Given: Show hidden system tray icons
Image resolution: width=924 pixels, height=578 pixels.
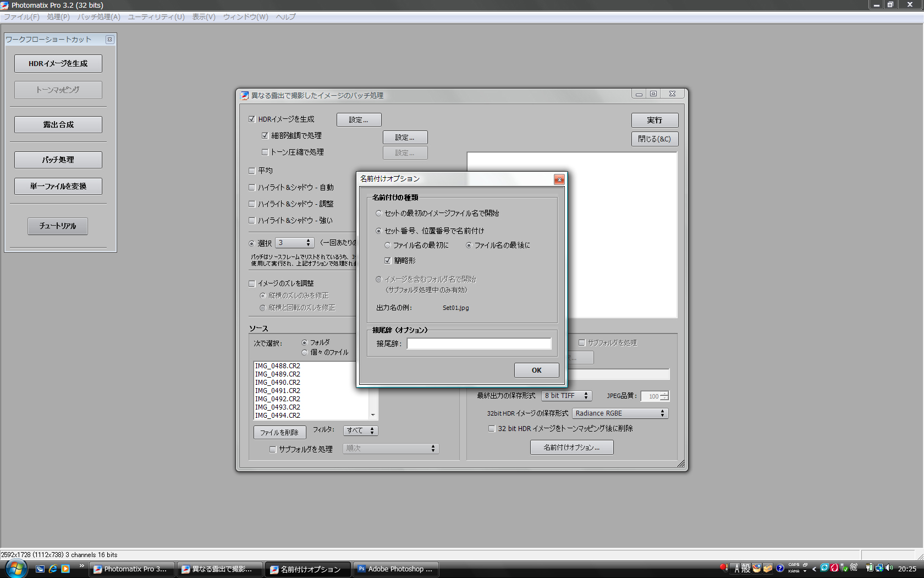Looking at the screenshot, I should pyautogui.click(x=814, y=569).
